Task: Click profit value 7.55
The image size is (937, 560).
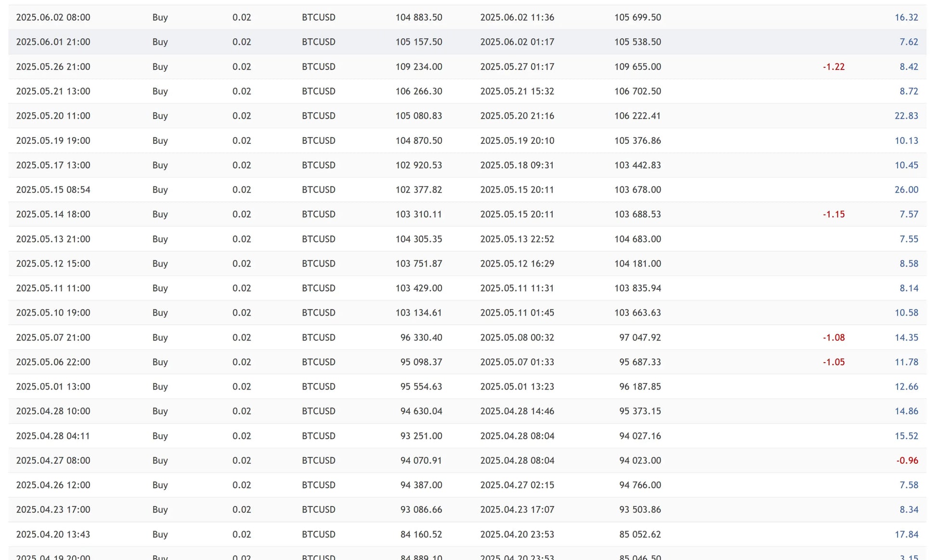Action: point(909,239)
